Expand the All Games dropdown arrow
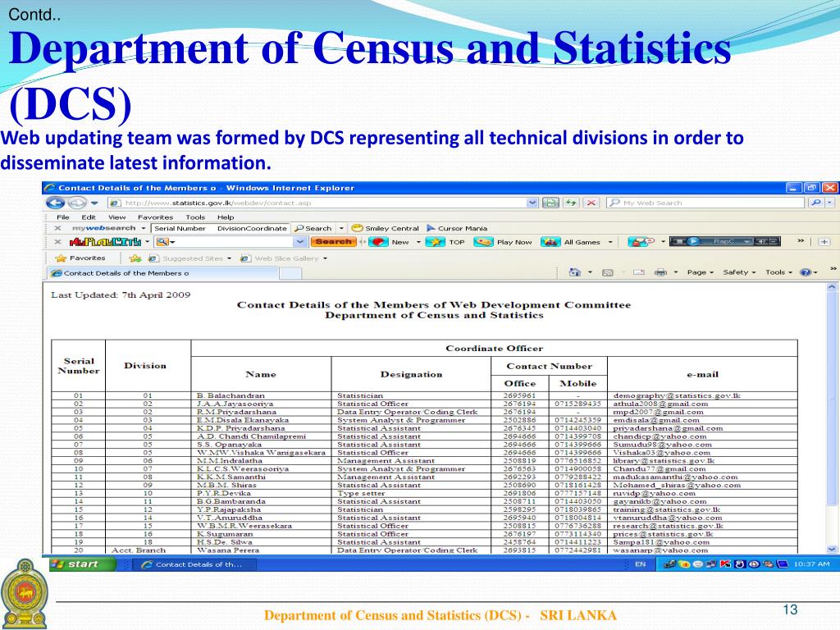The width and height of the screenshot is (840, 630). pos(610,242)
